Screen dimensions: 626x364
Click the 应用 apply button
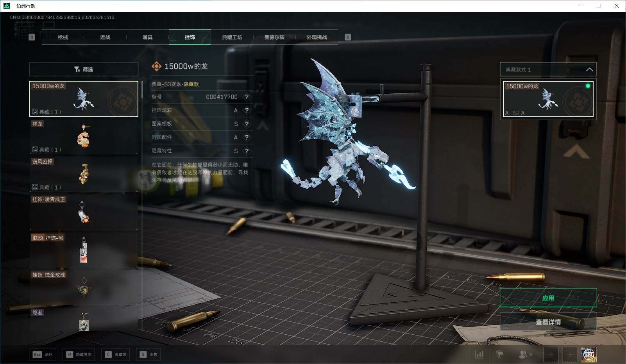[x=548, y=298]
